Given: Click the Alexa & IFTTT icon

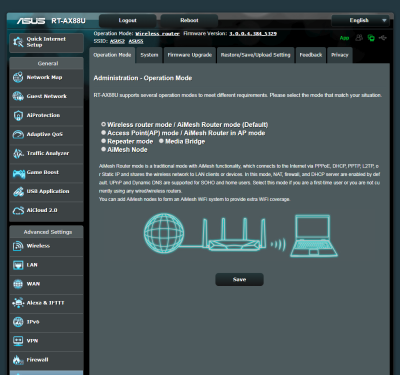Looking at the screenshot, I should tap(18, 303).
